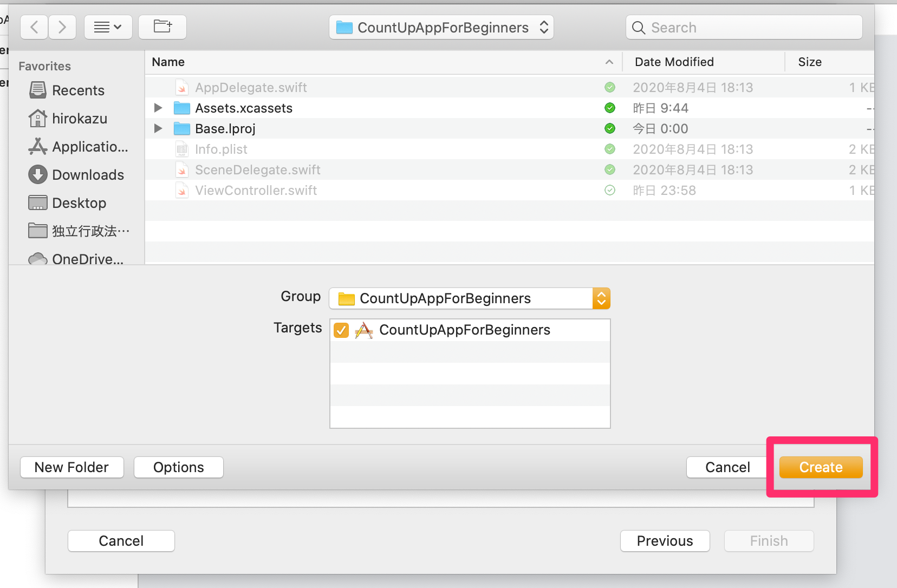Click sync status icon for Assets.xcassets

610,108
